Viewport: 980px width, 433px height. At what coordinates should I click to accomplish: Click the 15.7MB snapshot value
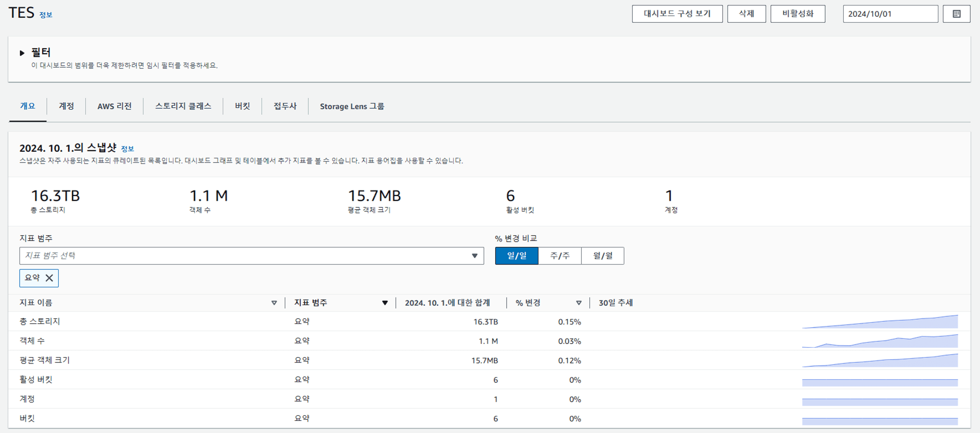(x=374, y=196)
